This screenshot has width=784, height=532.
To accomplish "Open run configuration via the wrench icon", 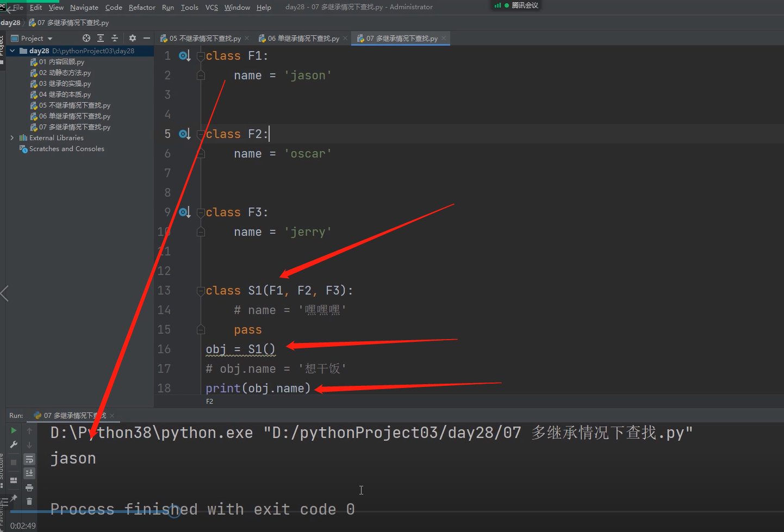I will [14, 445].
